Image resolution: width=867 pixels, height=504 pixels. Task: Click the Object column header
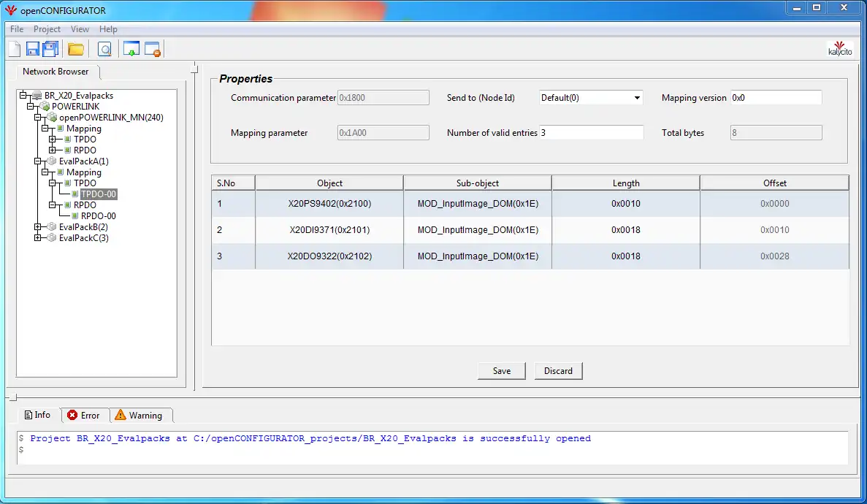[x=329, y=183]
